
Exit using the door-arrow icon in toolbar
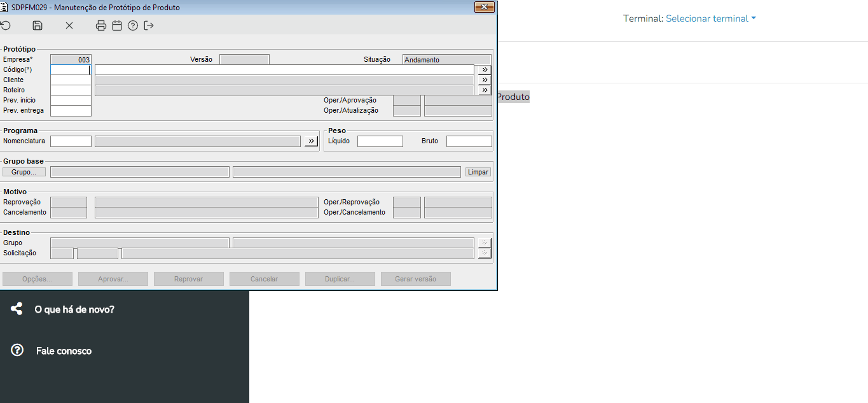point(149,25)
